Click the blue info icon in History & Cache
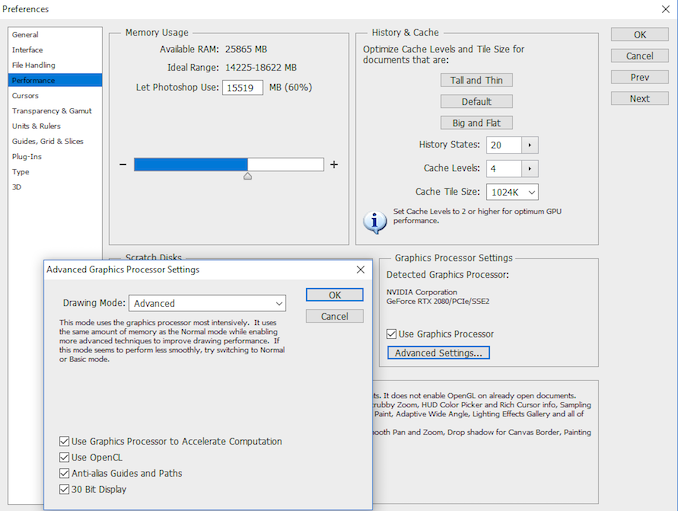This screenshot has height=511, width=678. [x=375, y=222]
